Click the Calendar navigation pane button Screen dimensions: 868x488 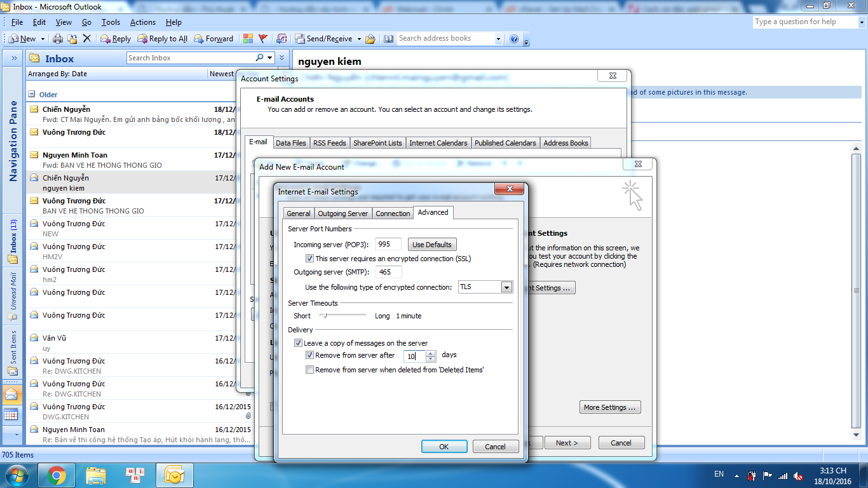coord(11,414)
